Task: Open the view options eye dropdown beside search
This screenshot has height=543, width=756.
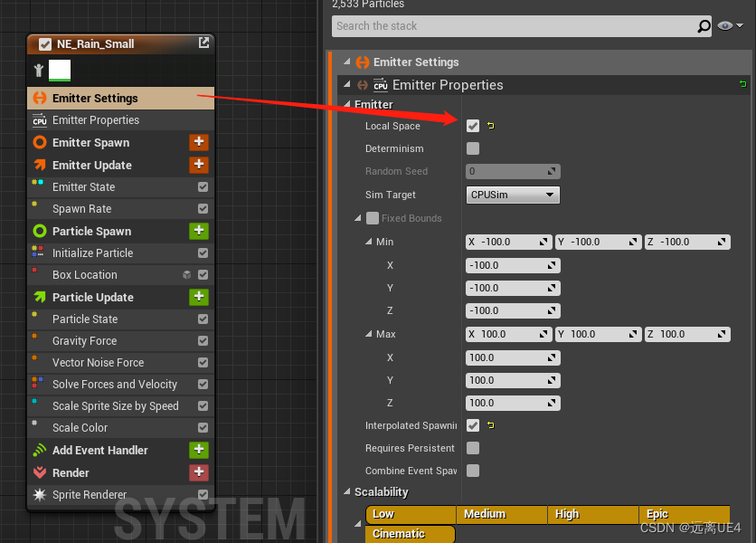Action: [727, 26]
